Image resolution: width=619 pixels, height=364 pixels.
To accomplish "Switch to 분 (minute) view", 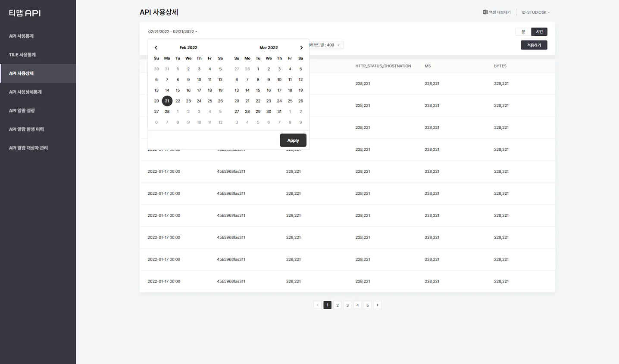I will point(523,31).
